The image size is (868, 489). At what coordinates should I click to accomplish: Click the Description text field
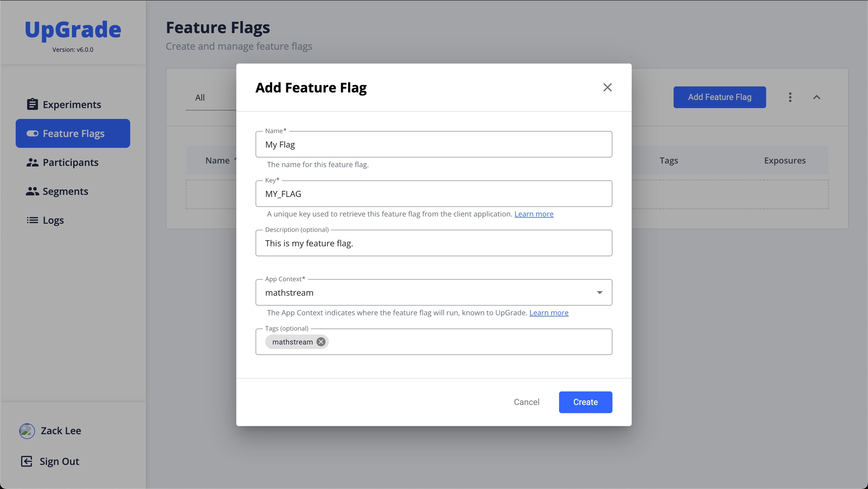pos(433,243)
